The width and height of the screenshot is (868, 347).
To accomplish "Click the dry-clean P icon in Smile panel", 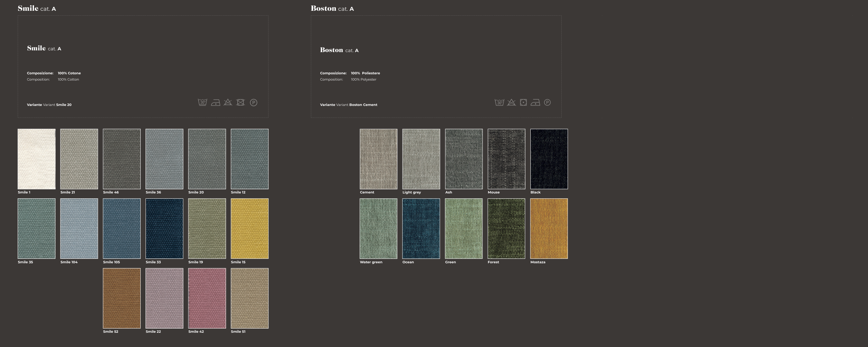I will point(254,103).
